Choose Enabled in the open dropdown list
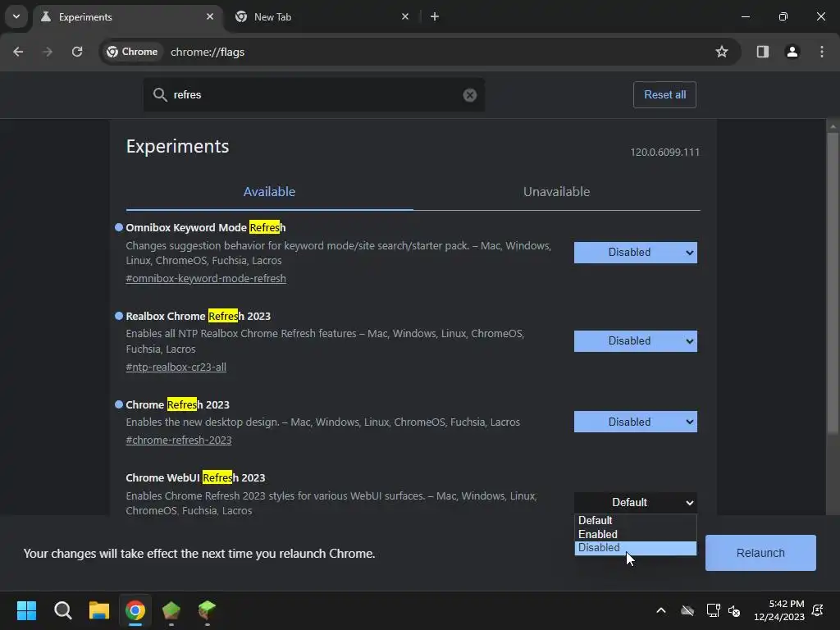 [x=636, y=534]
